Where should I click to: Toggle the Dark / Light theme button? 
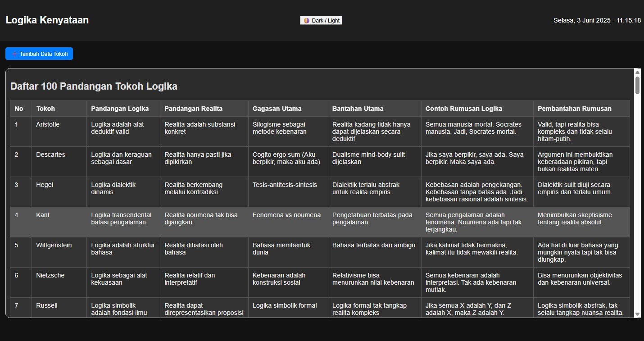tap(321, 20)
